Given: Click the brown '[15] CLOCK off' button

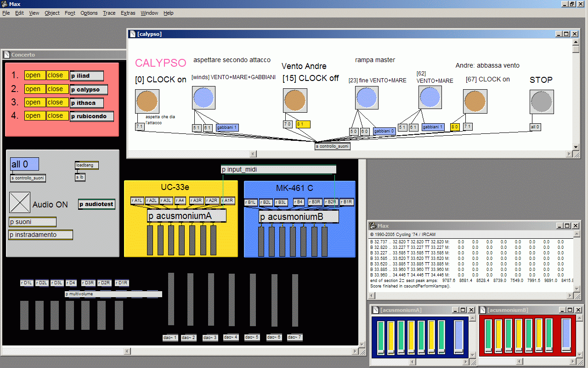Looking at the screenshot, I should 294,101.
